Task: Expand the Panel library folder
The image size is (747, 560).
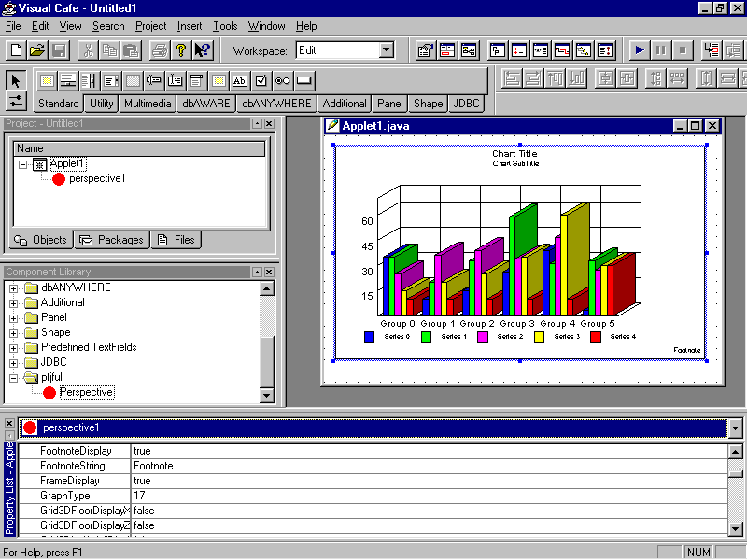Action: click(13, 318)
